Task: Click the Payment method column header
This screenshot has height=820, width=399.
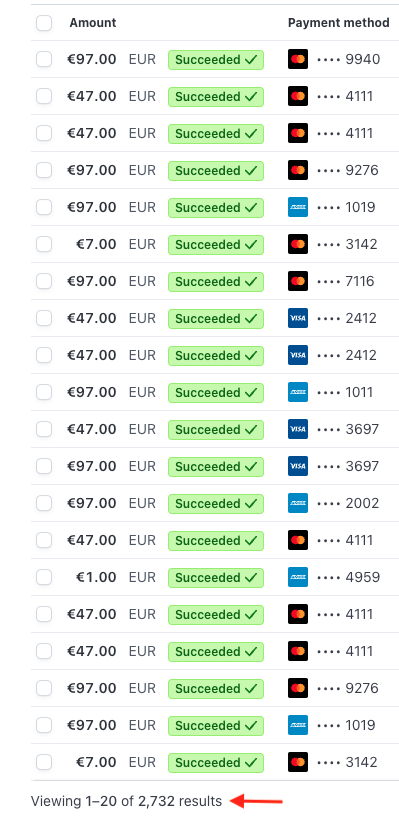Action: coord(338,22)
